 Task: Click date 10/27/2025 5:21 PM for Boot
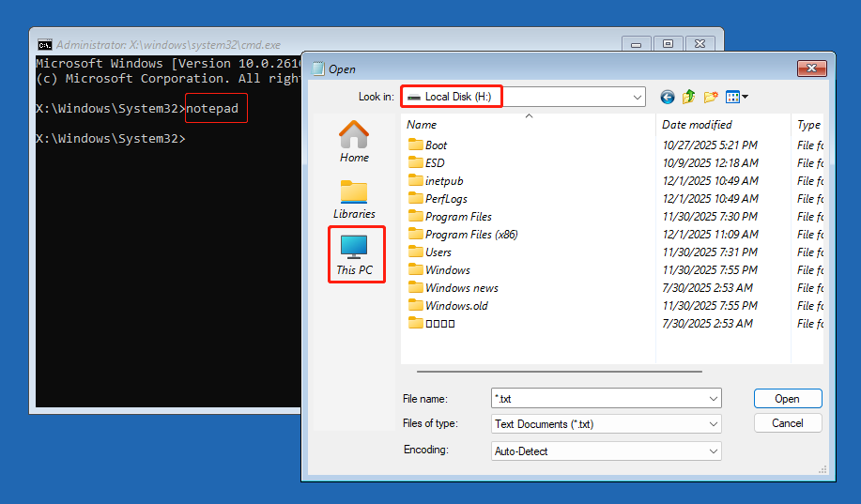click(710, 145)
